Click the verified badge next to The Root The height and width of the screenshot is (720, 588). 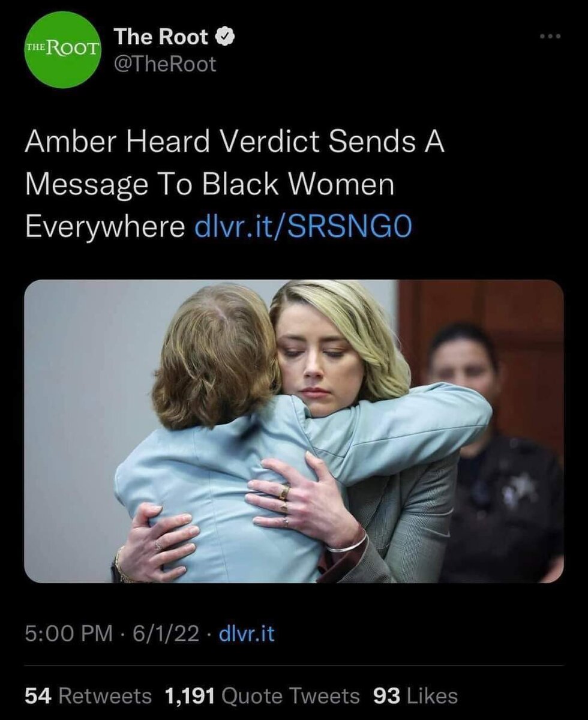pyautogui.click(x=224, y=38)
